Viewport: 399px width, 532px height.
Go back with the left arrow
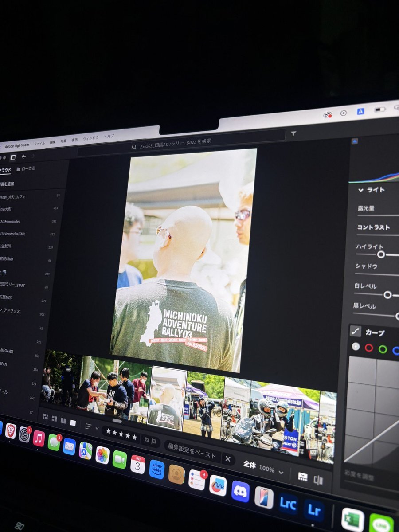click(24, 156)
